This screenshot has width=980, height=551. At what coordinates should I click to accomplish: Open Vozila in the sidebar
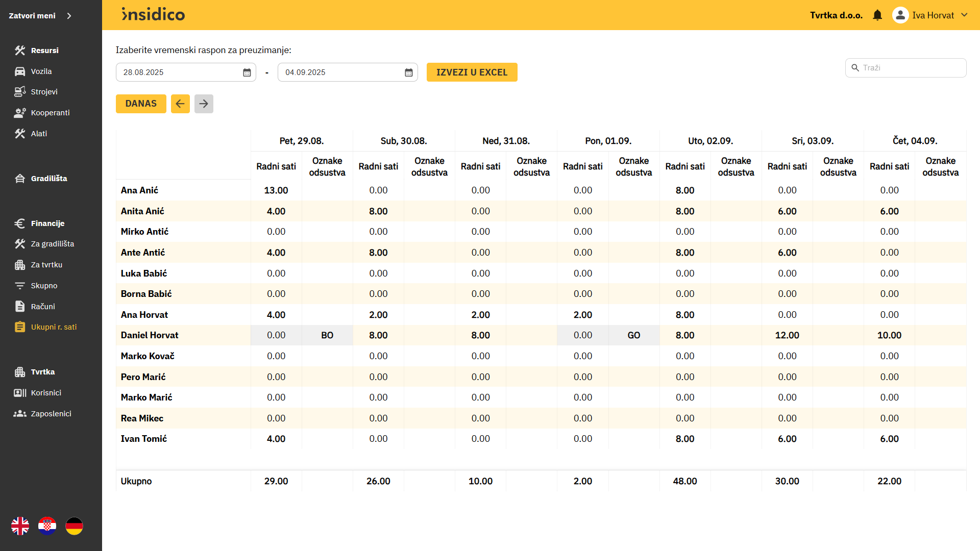point(41,71)
